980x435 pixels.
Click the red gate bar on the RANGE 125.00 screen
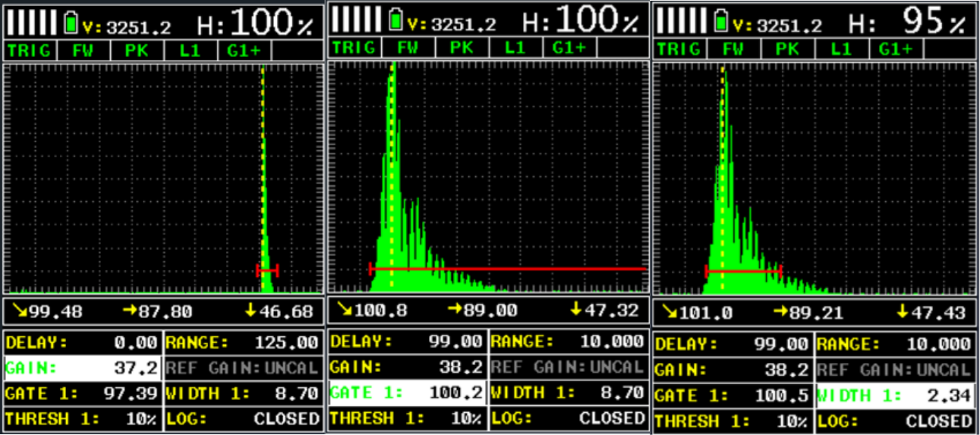point(267,270)
